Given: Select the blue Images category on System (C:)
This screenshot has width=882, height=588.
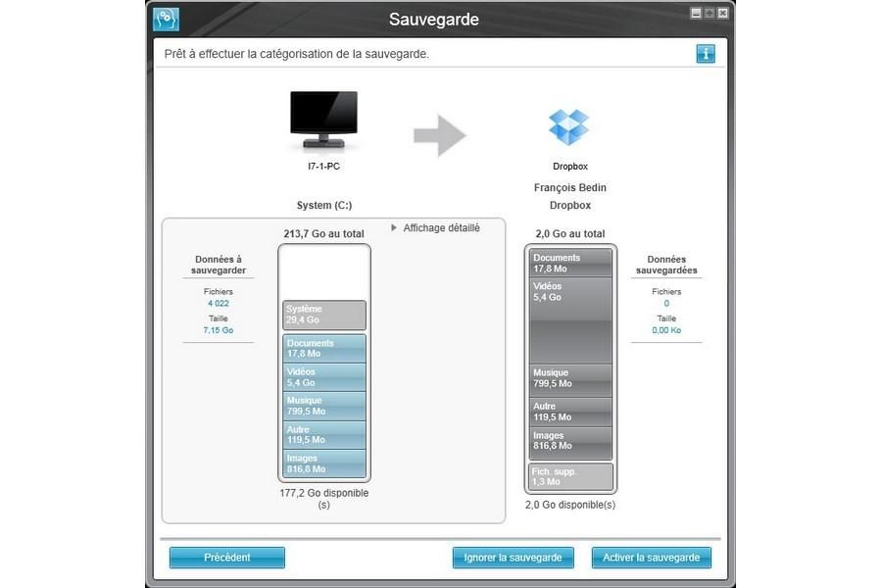Looking at the screenshot, I should pyautogui.click(x=323, y=464).
